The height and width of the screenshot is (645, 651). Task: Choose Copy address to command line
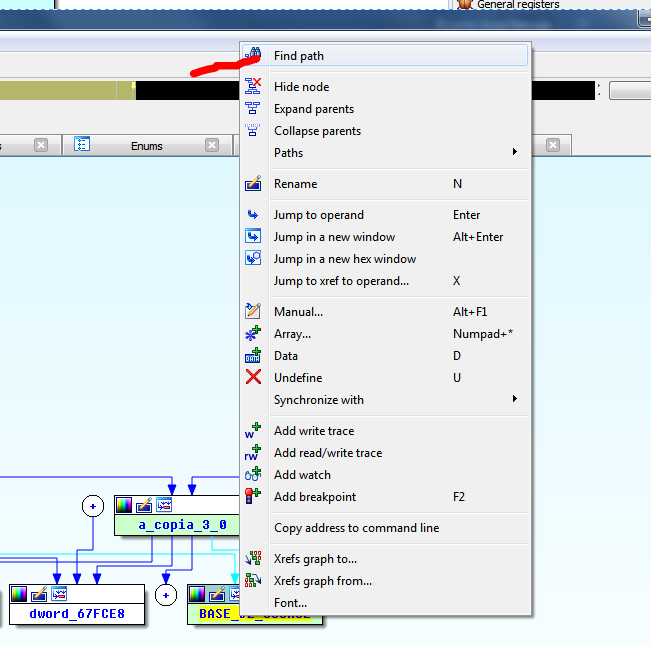[356, 528]
